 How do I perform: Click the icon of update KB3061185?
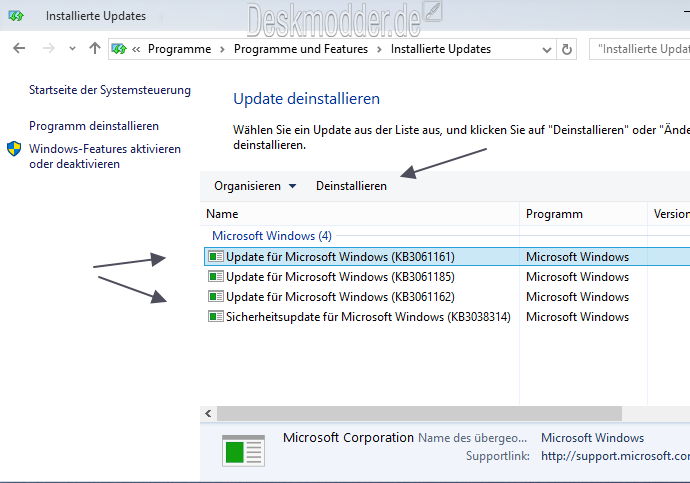216,276
